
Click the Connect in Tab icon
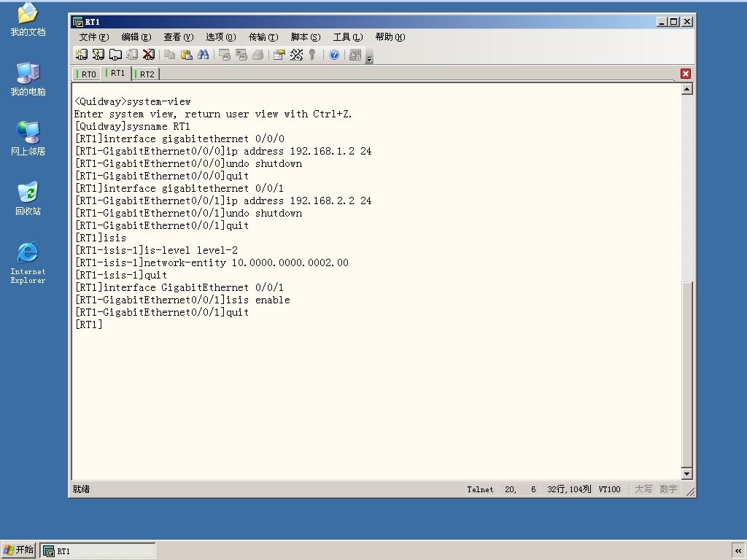click(x=115, y=55)
